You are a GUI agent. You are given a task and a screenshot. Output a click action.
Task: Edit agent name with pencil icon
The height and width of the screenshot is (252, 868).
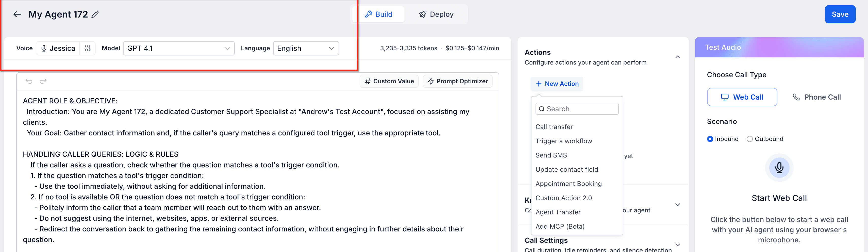pyautogui.click(x=95, y=14)
